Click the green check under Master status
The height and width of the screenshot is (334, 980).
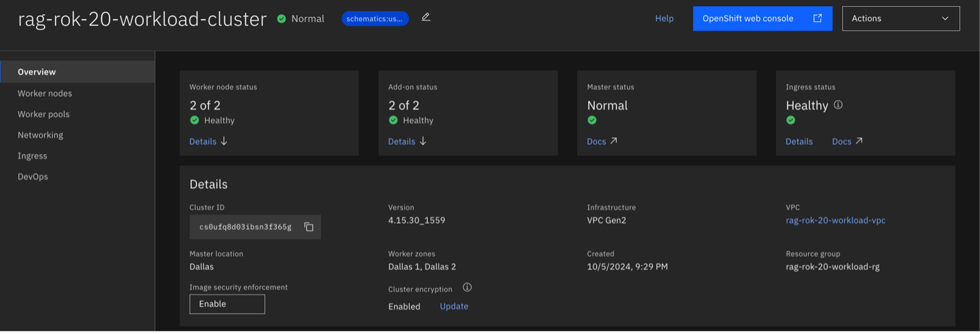(592, 120)
